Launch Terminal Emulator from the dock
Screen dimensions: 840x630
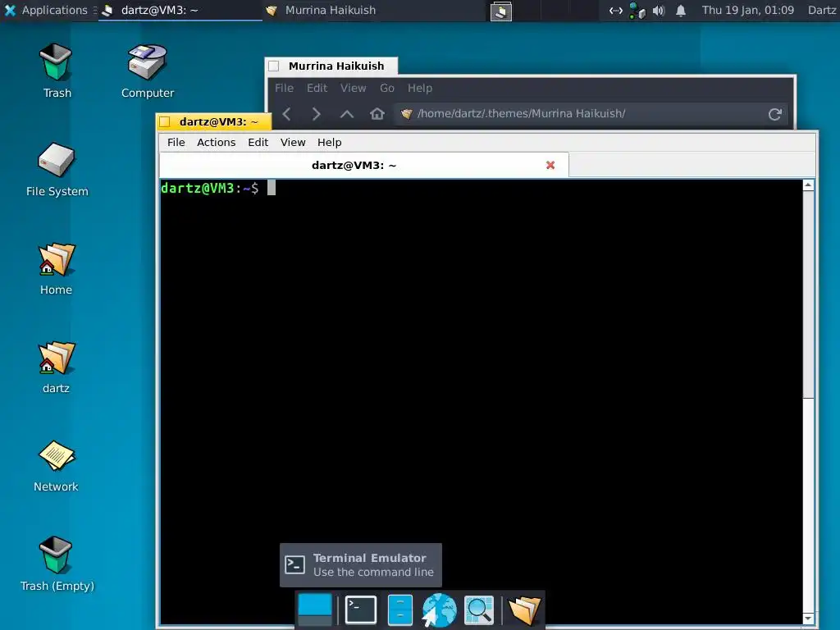pos(361,609)
